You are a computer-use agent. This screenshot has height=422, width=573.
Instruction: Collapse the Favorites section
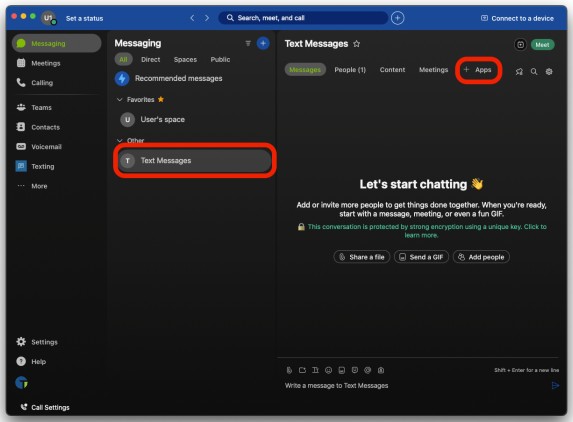click(119, 99)
